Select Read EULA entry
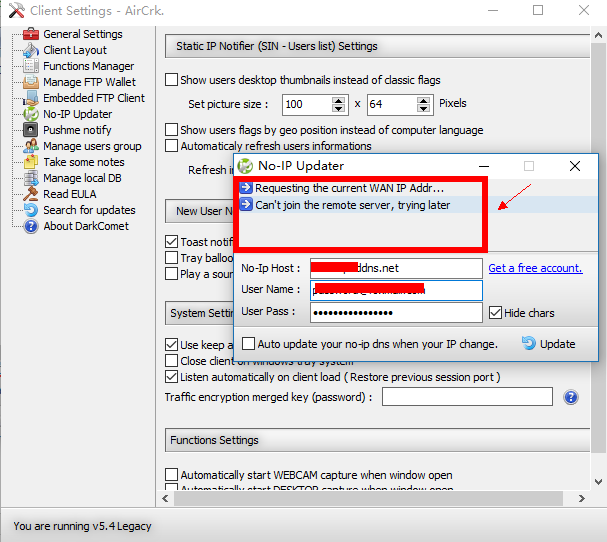607x542 pixels. click(70, 194)
